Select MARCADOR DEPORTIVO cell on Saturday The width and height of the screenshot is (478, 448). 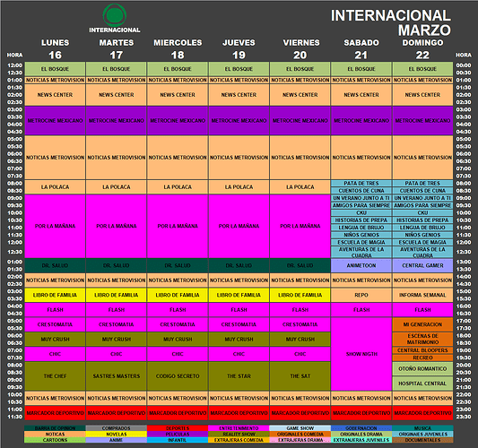coord(361,413)
